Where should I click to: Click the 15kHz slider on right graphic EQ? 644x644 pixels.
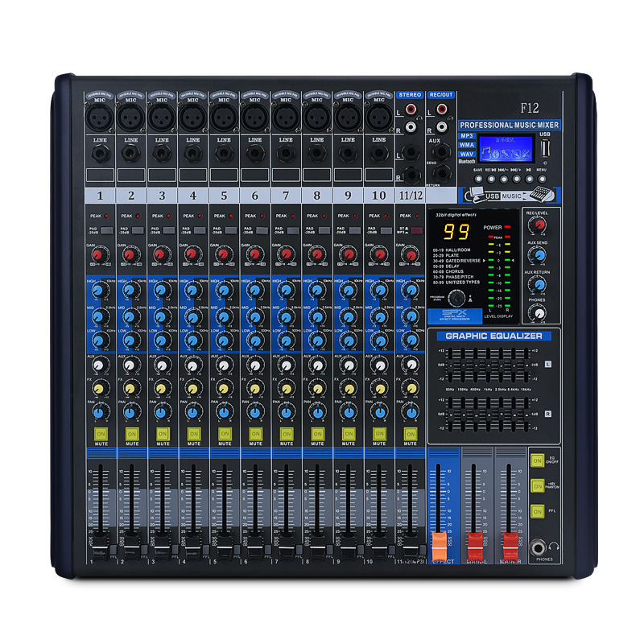click(526, 415)
